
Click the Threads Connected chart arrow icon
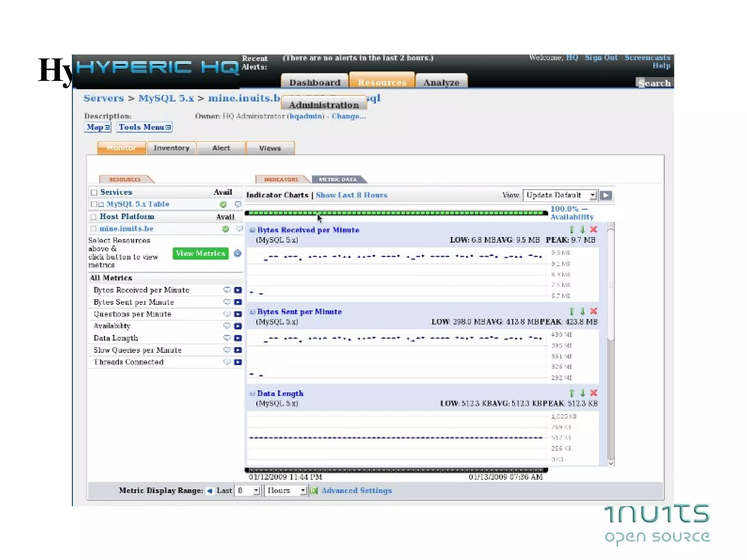(x=238, y=362)
